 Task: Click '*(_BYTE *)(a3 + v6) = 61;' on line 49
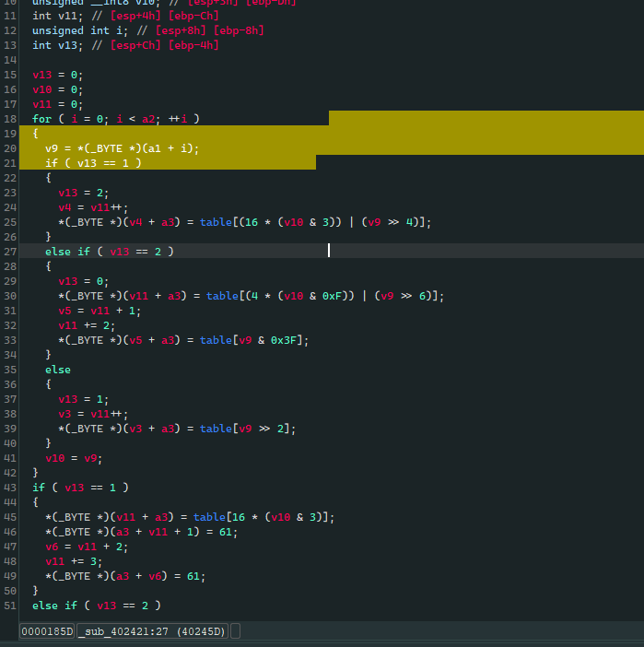point(125,576)
